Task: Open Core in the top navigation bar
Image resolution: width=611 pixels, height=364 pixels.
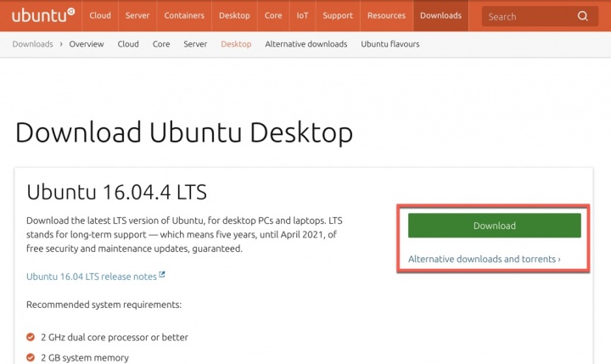Action: click(x=273, y=15)
